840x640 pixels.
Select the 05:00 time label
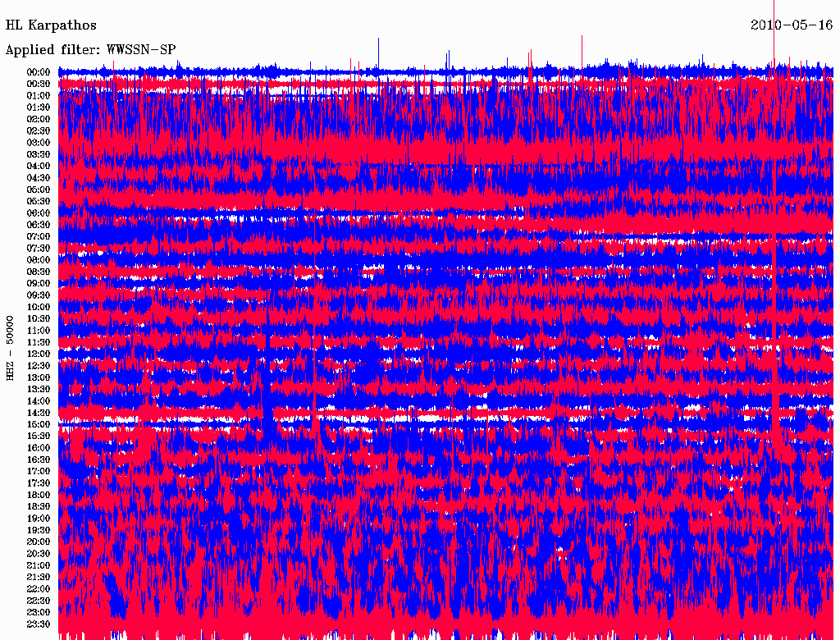39,190
